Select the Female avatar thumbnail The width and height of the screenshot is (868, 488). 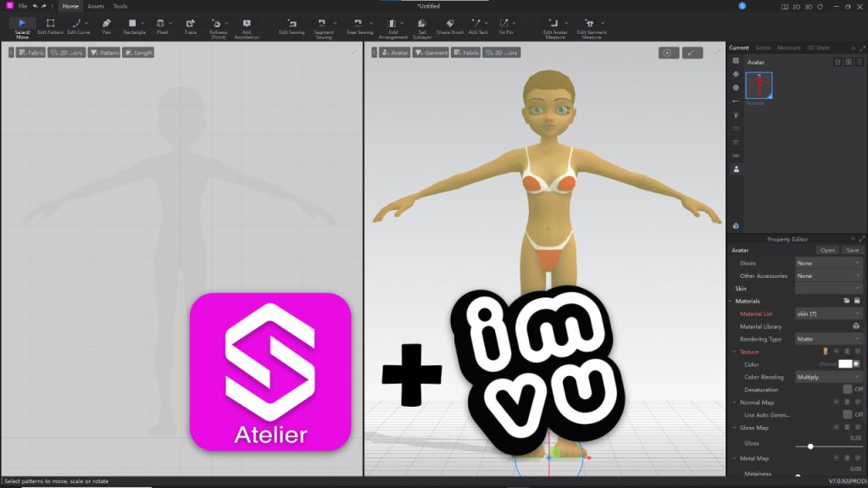757,85
